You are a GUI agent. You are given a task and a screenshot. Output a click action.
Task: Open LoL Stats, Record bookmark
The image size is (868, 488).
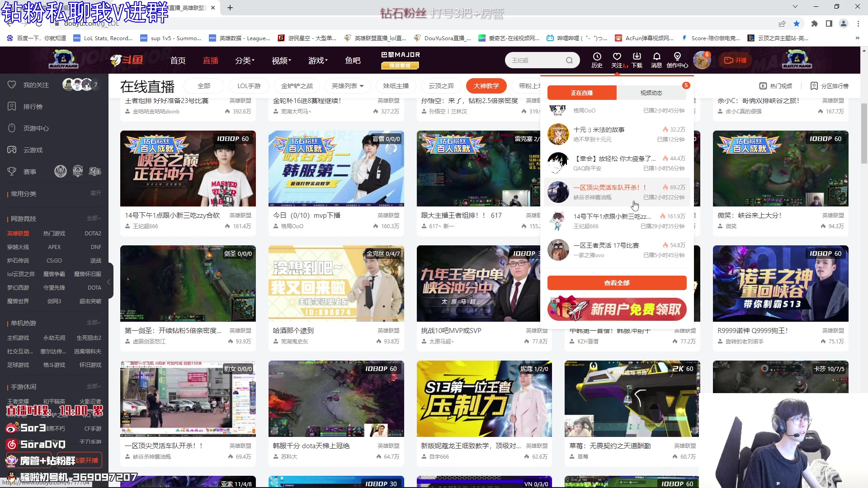pyautogui.click(x=103, y=38)
